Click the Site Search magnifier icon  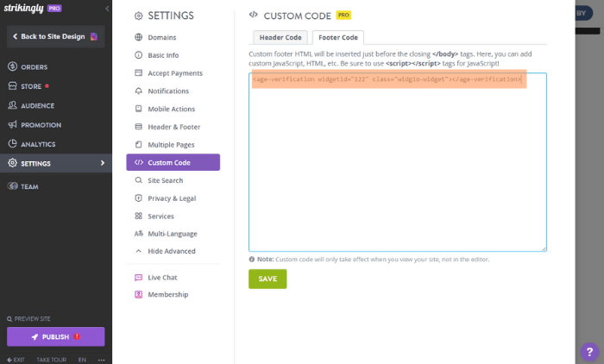[138, 180]
